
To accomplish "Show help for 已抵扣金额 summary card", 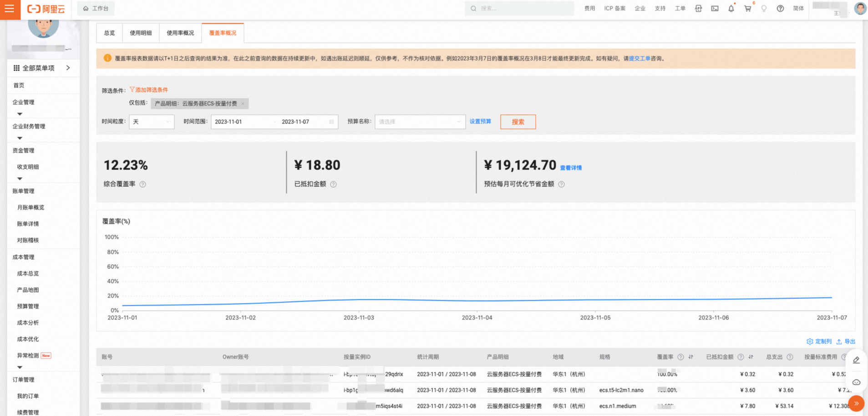I will click(333, 184).
